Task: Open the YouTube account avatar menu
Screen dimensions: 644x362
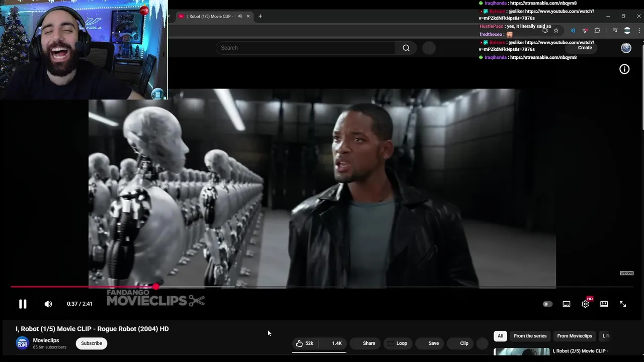Action: pyautogui.click(x=626, y=48)
